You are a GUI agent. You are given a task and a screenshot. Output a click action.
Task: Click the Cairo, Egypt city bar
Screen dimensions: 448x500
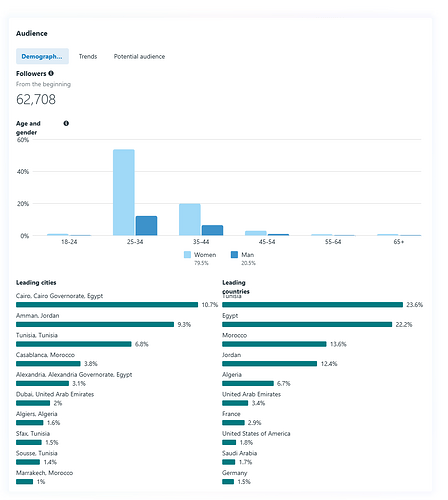pos(107,305)
